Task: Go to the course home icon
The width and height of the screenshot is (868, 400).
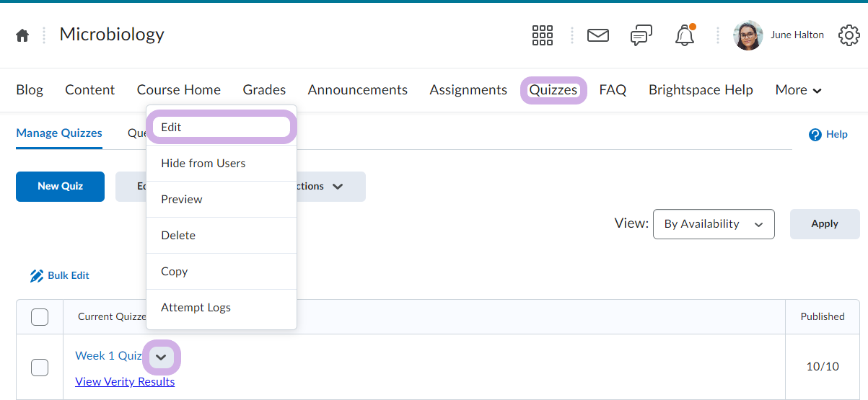Action: click(x=23, y=35)
